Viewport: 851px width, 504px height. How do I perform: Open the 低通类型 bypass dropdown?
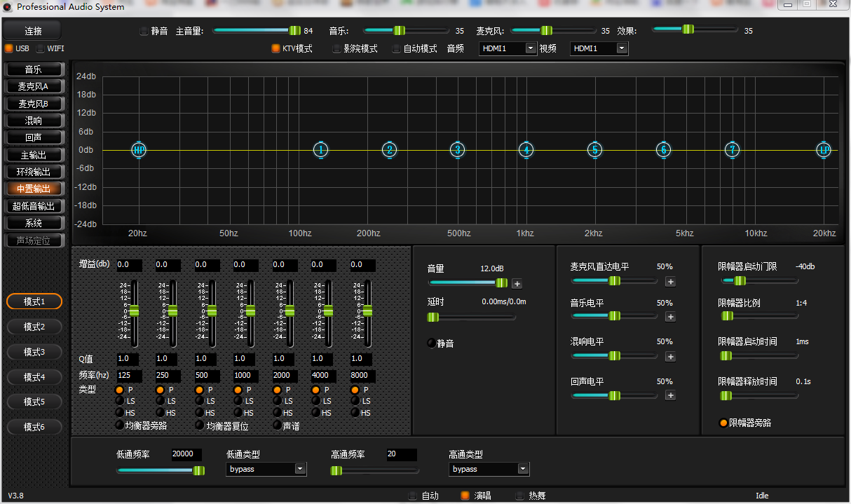(x=266, y=469)
